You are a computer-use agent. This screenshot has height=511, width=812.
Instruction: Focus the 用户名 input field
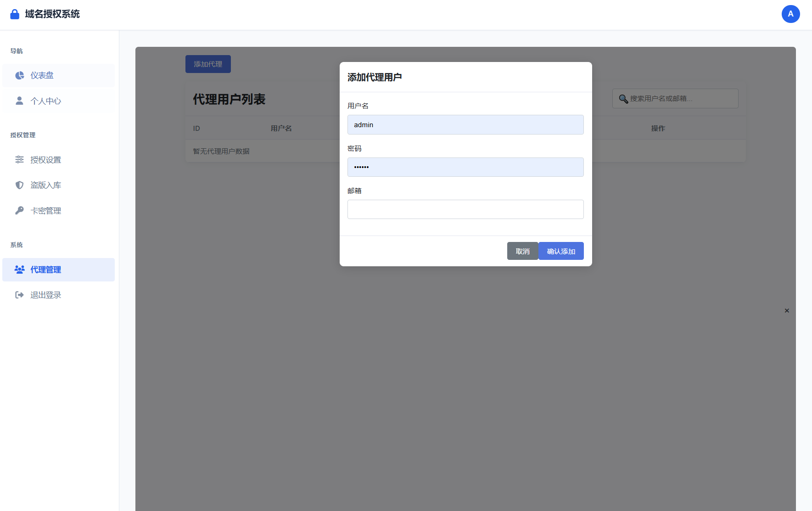[x=465, y=125]
